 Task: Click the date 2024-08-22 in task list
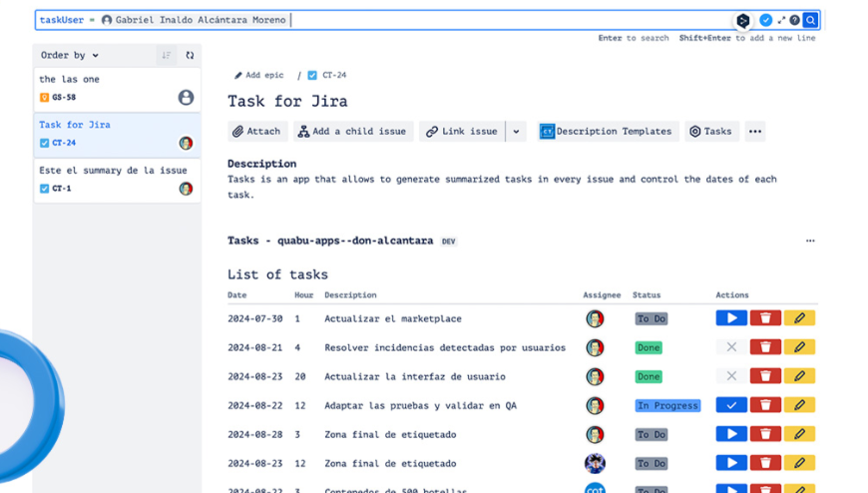click(x=254, y=405)
